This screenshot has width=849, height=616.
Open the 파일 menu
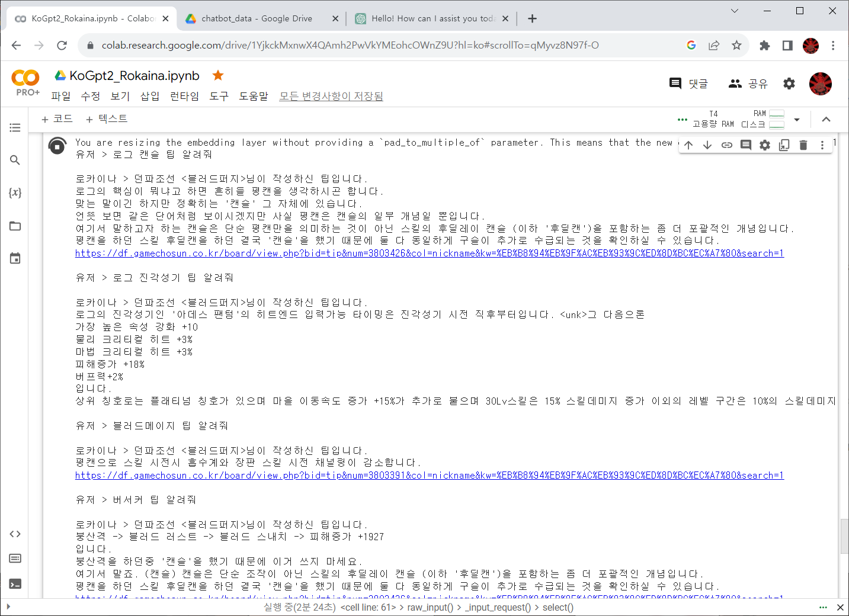(60, 96)
